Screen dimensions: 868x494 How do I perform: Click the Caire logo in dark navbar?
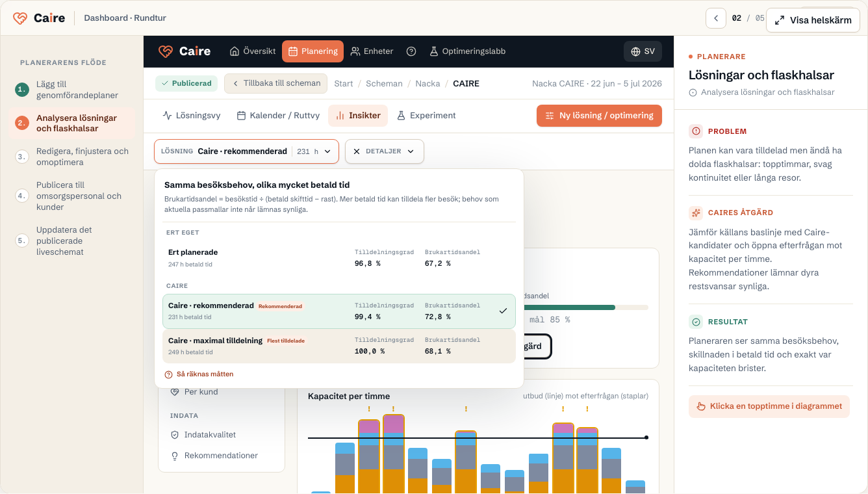pos(185,51)
